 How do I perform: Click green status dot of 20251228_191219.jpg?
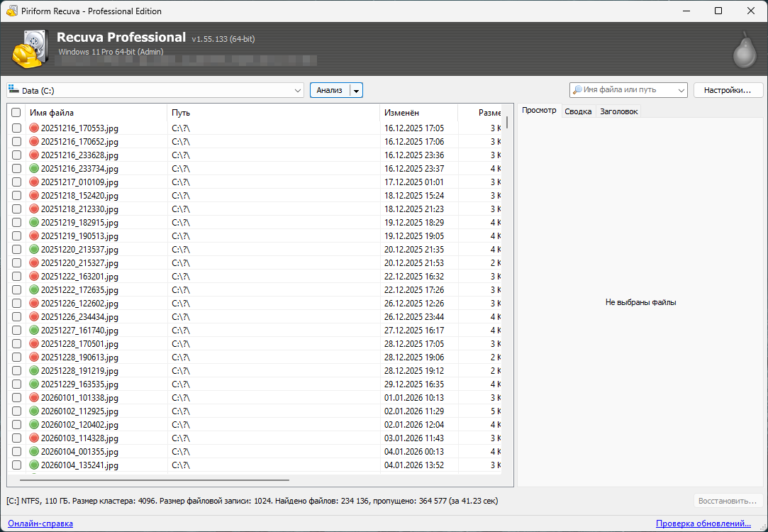34,370
